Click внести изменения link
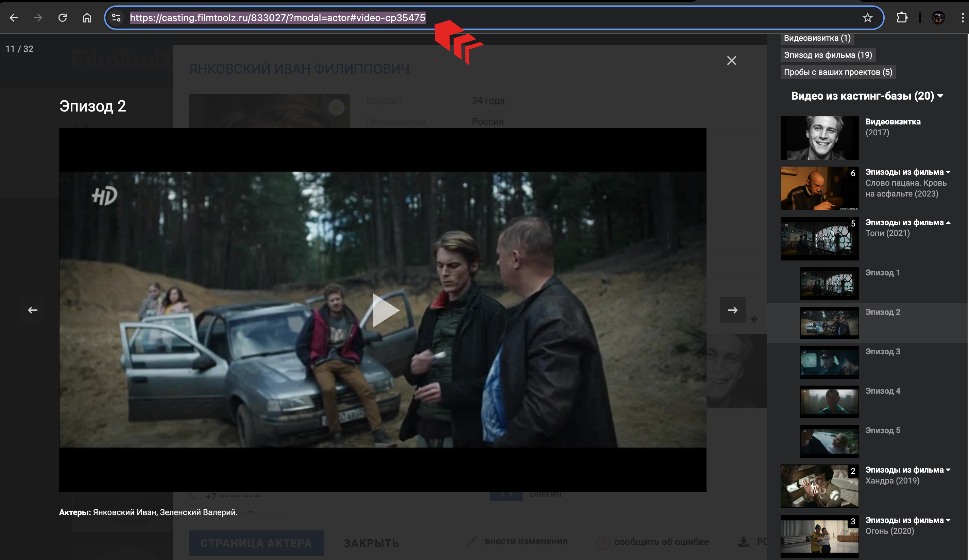 click(x=526, y=542)
